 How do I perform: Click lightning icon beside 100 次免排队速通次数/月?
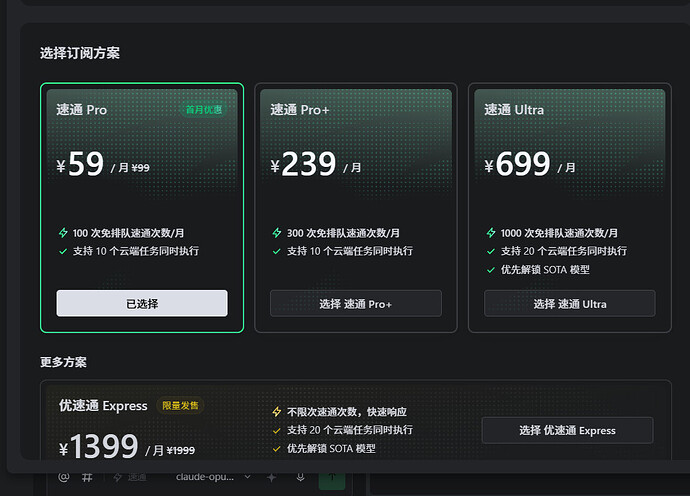pos(63,232)
